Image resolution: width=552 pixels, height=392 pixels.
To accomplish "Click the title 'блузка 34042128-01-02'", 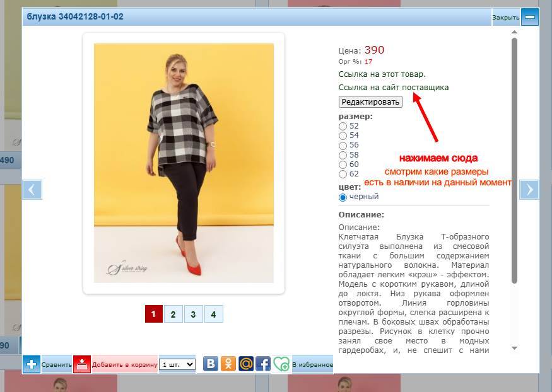I will 75,17.
